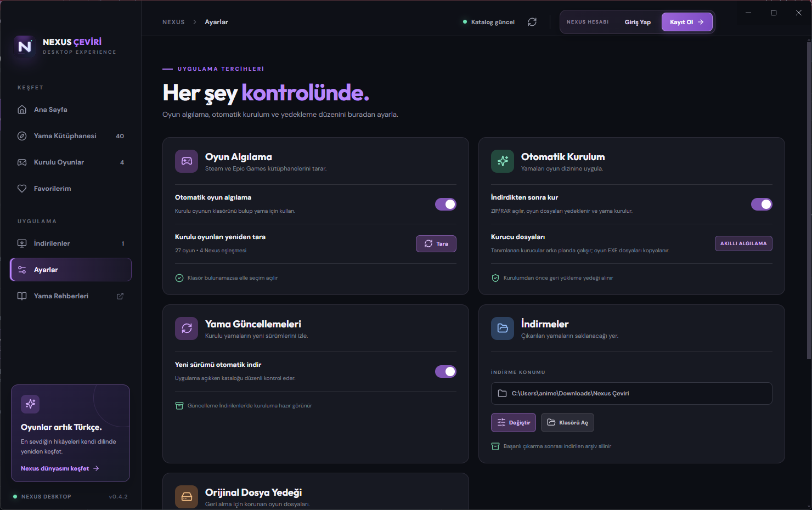Click the "27 oyun • 4 Nexus eşleşmesi" text
Viewport: 812px width, 510px height.
pyautogui.click(x=211, y=251)
